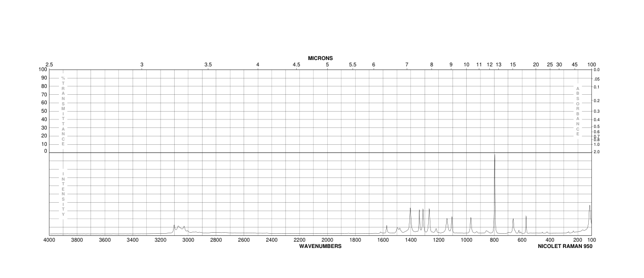Click the 2.5 microns scale label
Screen dimensions: 644x278
[x=49, y=65]
